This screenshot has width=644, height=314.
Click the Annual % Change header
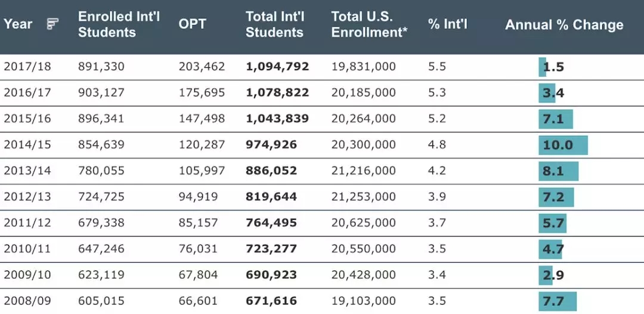pyautogui.click(x=564, y=24)
